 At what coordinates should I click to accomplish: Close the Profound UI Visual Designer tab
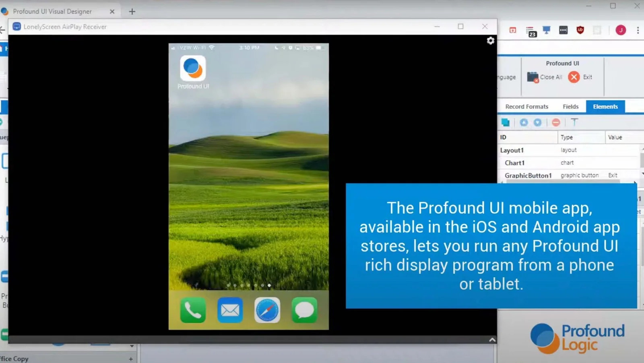tap(112, 11)
